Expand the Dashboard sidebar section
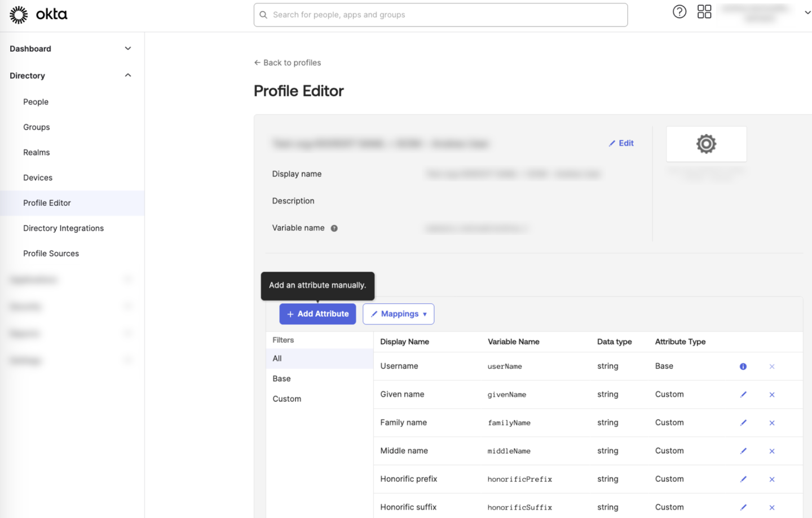 coord(127,48)
